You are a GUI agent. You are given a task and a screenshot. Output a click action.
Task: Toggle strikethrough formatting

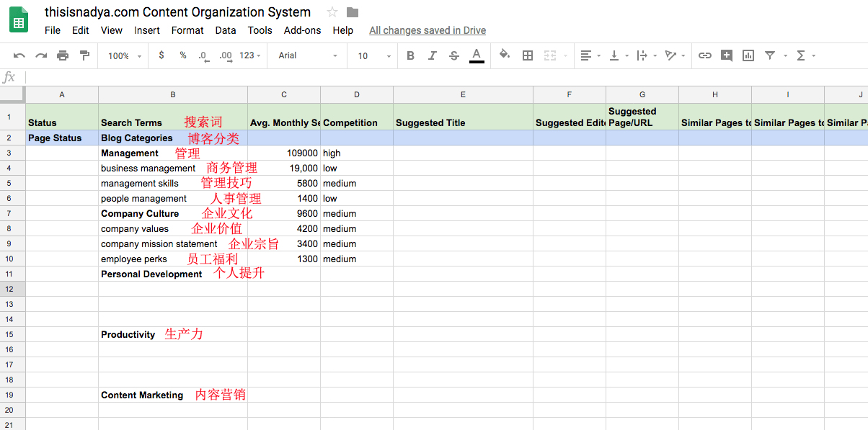[453, 55]
